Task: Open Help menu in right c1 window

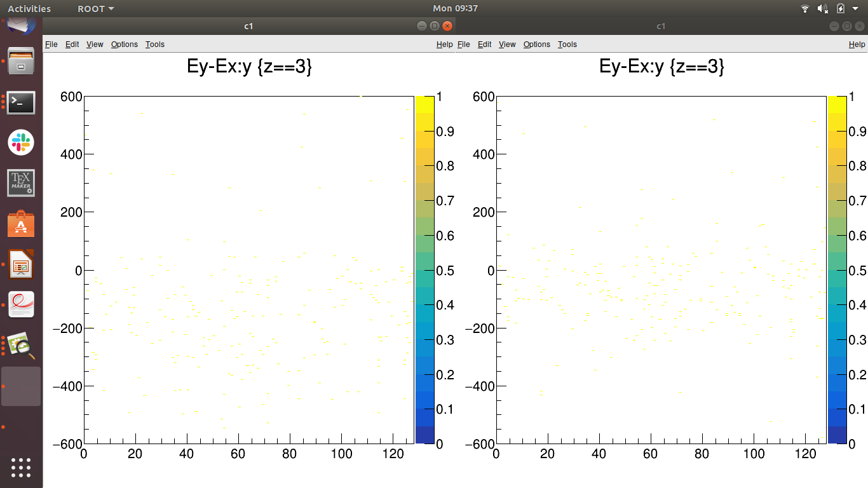Action: (x=857, y=44)
